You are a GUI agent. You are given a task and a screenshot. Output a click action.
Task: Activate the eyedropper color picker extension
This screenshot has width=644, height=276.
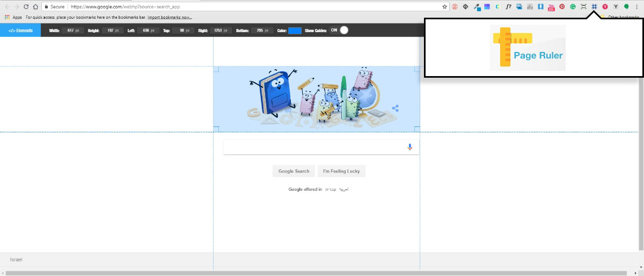pyautogui.click(x=477, y=7)
